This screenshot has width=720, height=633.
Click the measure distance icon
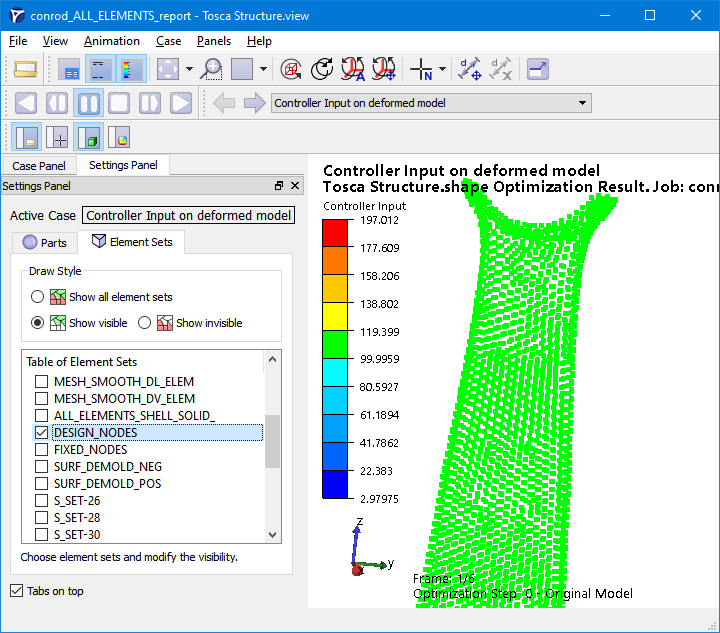pyautogui.click(x=470, y=69)
